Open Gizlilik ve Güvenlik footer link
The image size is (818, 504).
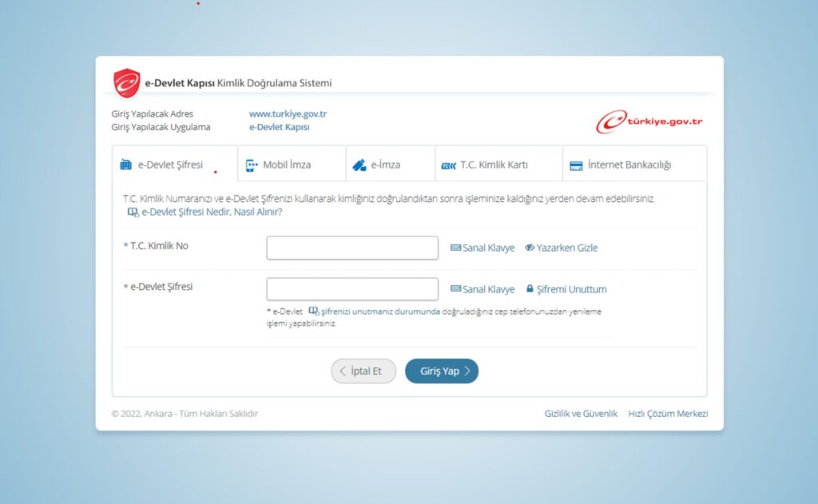pyautogui.click(x=581, y=414)
